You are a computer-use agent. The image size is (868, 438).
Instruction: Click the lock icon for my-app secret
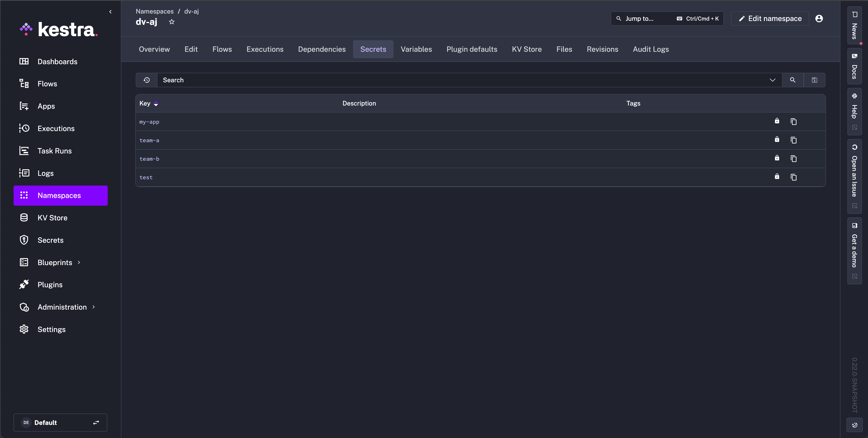(777, 121)
